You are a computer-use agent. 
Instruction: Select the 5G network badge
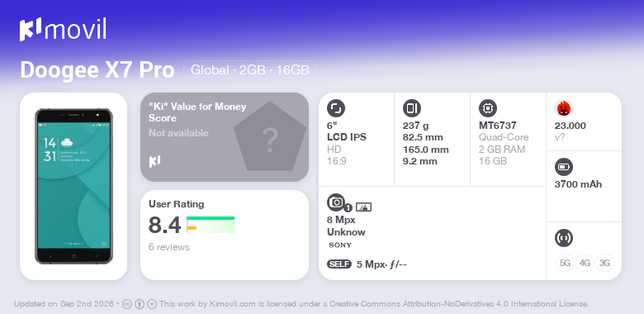(x=565, y=263)
